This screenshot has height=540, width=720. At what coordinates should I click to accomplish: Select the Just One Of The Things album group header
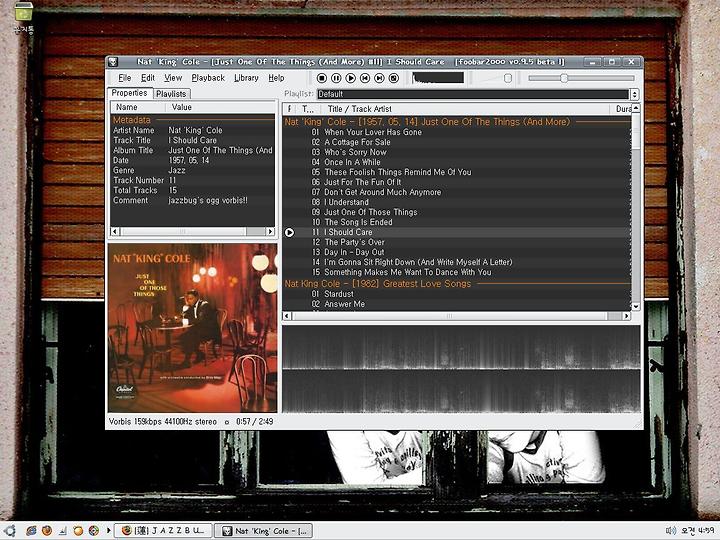[457, 122]
